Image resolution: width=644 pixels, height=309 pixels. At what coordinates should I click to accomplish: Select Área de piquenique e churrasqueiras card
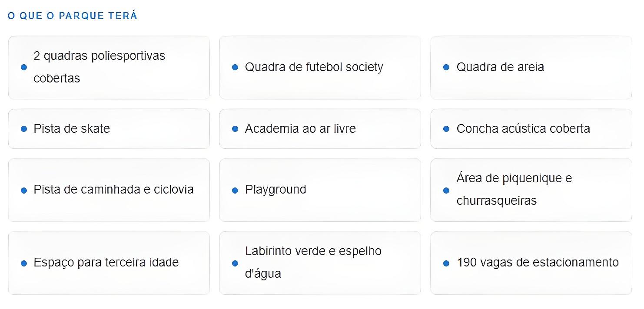click(x=531, y=190)
